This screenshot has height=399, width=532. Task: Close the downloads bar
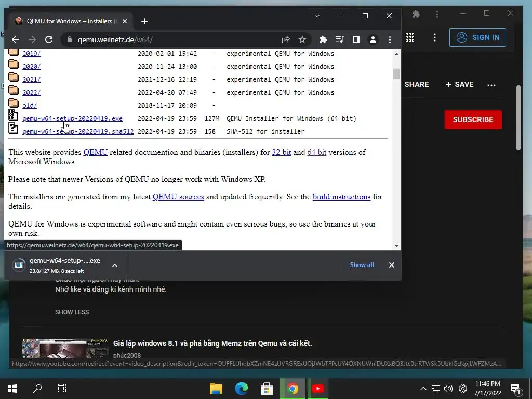point(392,265)
